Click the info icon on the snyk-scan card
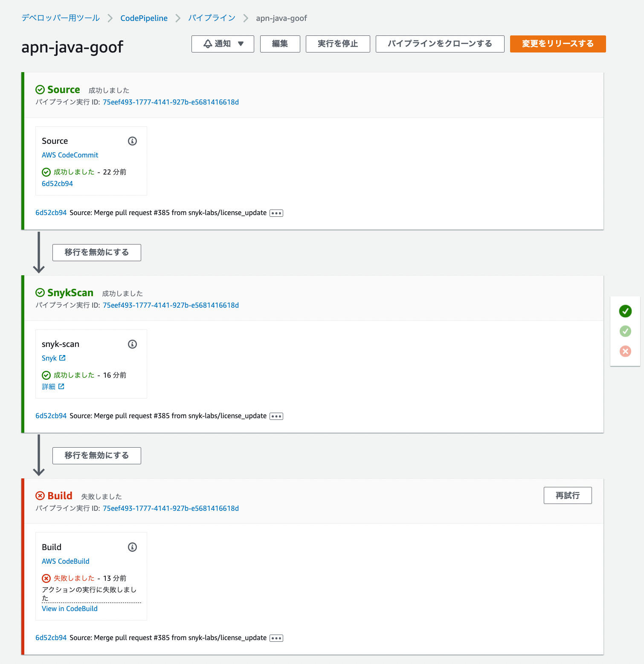This screenshot has width=644, height=664. tap(132, 344)
